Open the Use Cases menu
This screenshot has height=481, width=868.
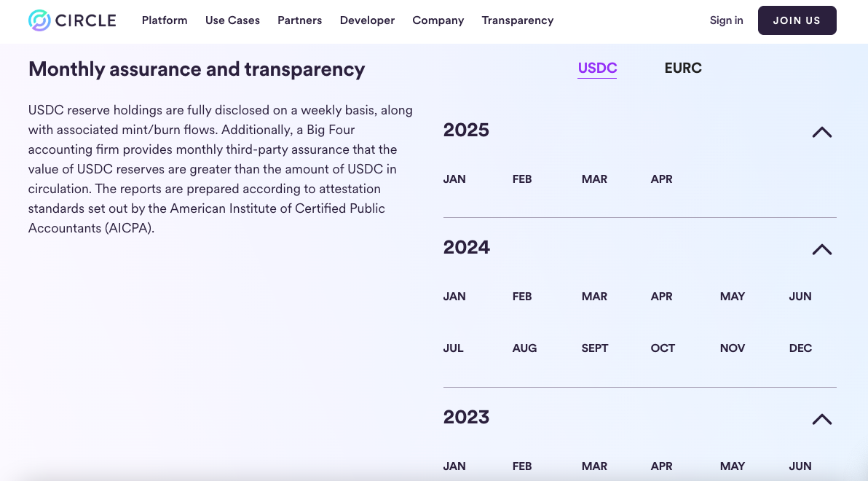pyautogui.click(x=232, y=20)
